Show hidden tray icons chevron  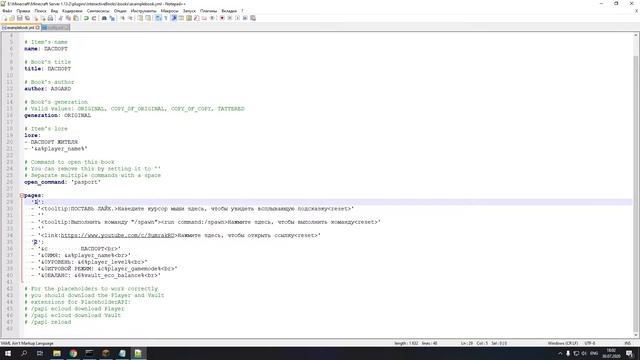(560, 353)
